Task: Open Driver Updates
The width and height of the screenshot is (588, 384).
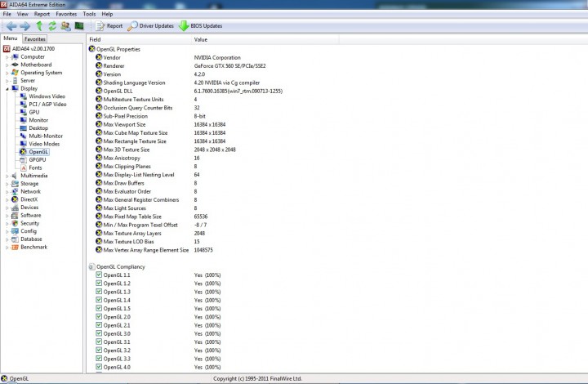Action: coord(151,26)
